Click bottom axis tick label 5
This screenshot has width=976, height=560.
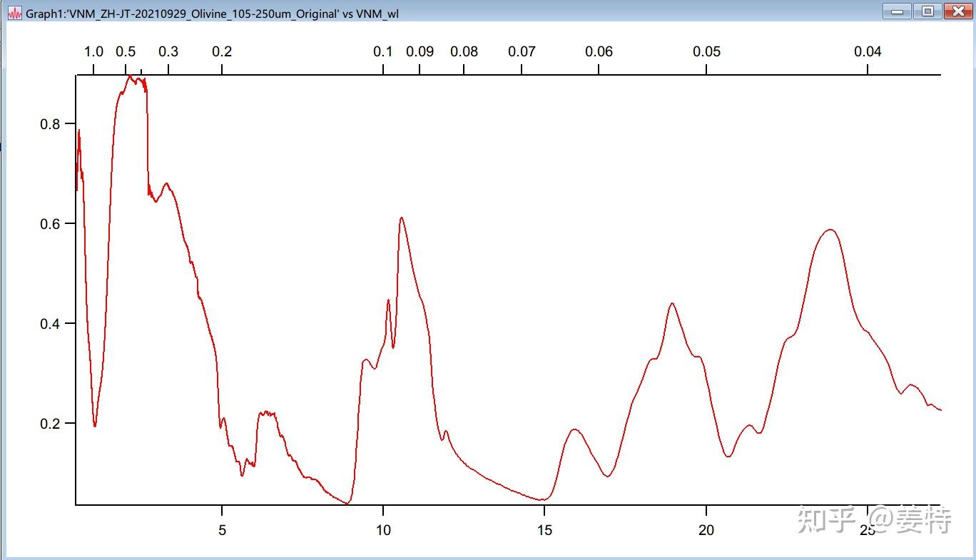[222, 530]
